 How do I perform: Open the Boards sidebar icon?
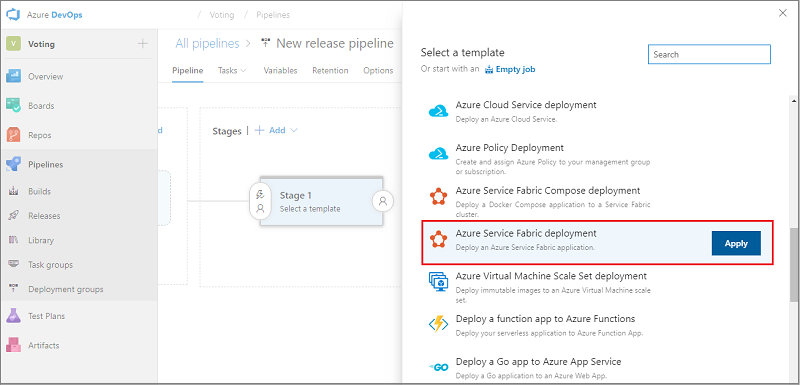(x=13, y=106)
